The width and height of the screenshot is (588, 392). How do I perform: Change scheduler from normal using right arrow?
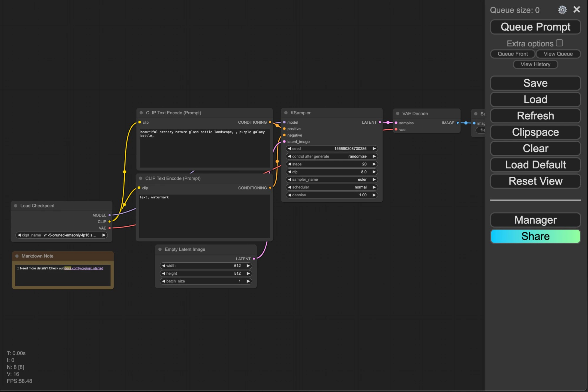pyautogui.click(x=374, y=187)
